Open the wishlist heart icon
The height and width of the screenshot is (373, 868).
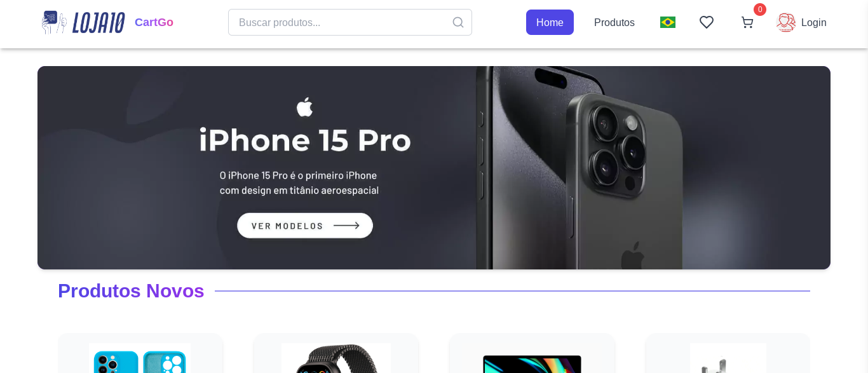click(707, 22)
